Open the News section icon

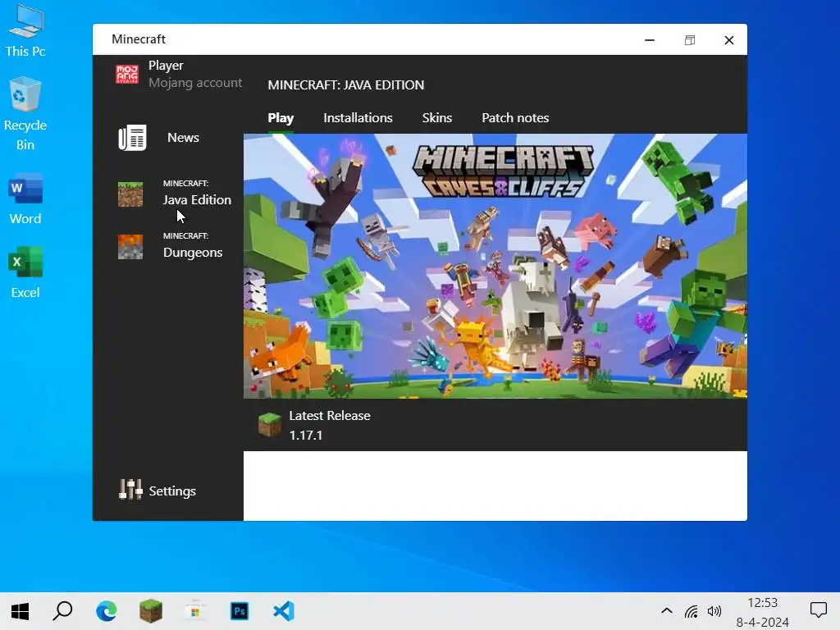pos(132,138)
